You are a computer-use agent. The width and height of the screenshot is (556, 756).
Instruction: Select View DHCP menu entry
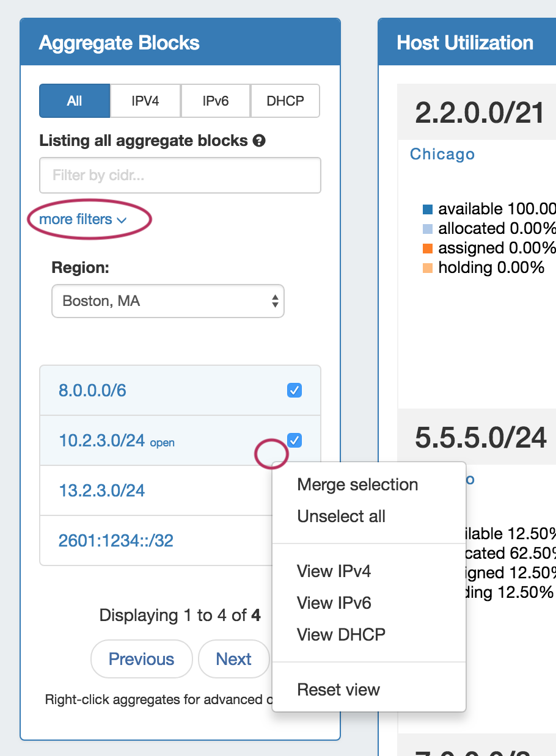(x=341, y=635)
